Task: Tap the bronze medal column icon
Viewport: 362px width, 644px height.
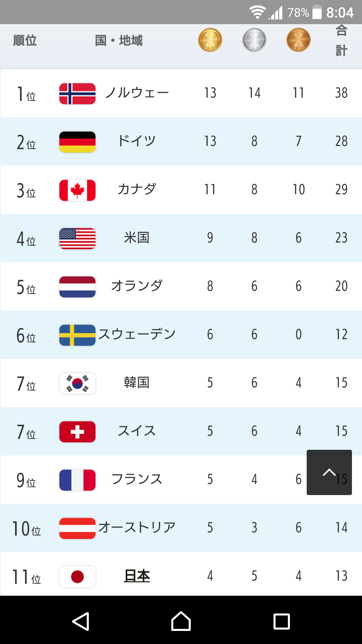Action: point(299,40)
